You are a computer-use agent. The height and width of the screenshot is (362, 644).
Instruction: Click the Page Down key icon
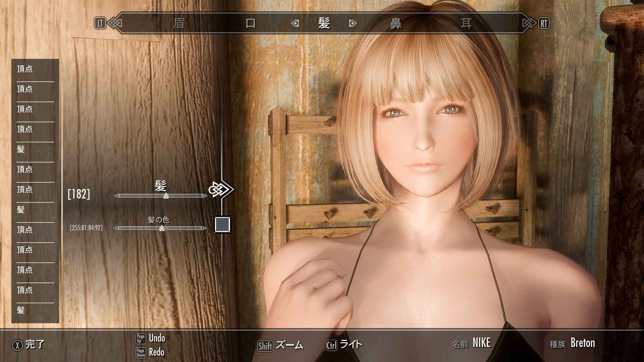pyautogui.click(x=141, y=353)
